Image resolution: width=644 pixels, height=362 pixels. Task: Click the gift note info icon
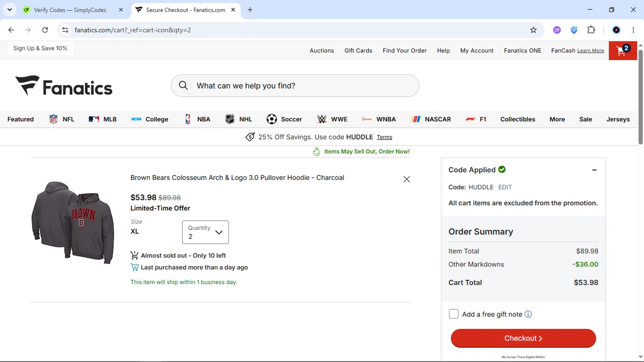[x=528, y=314]
